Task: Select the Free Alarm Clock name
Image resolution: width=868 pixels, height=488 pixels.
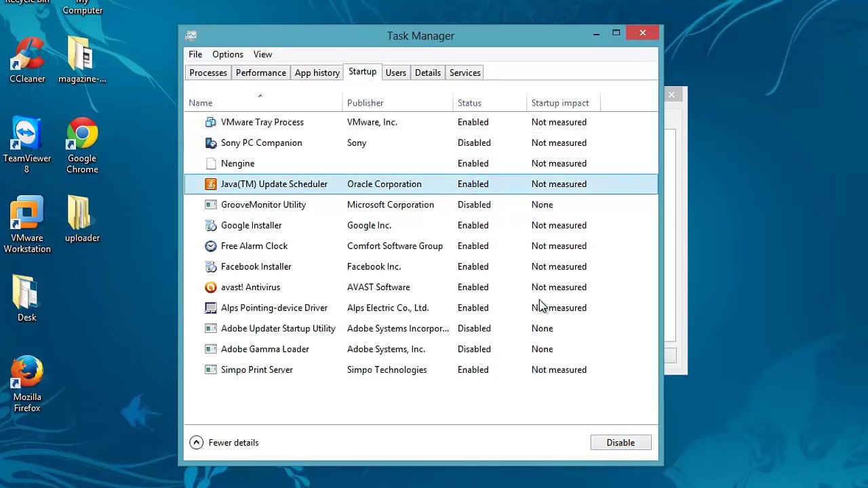Action: pos(254,246)
